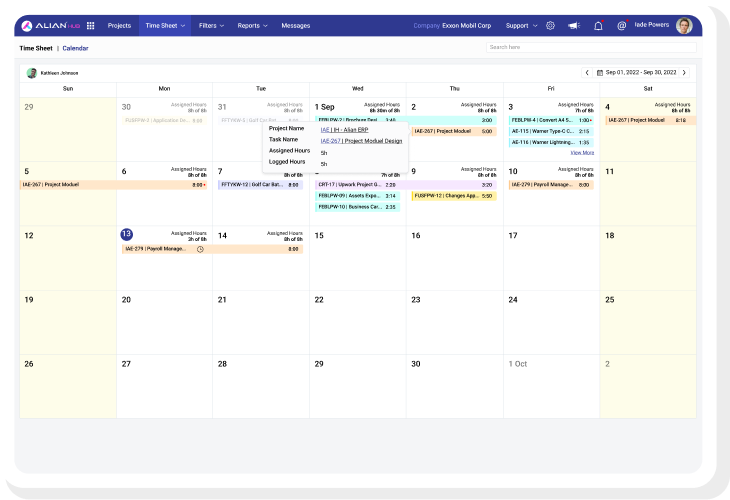The height and width of the screenshot is (500, 730).
Task: Open FEBLPW-09 Assets Expe task
Action: coord(357,196)
